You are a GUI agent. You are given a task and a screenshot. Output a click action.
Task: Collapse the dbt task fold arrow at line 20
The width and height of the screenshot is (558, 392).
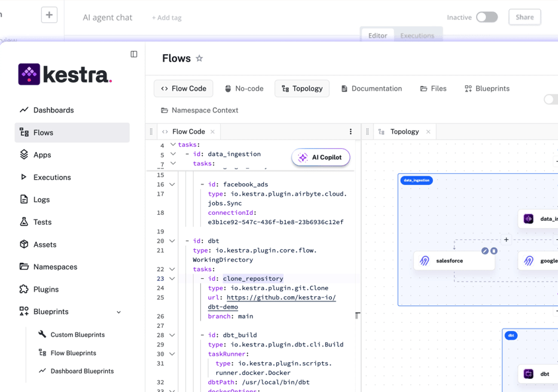(173, 241)
